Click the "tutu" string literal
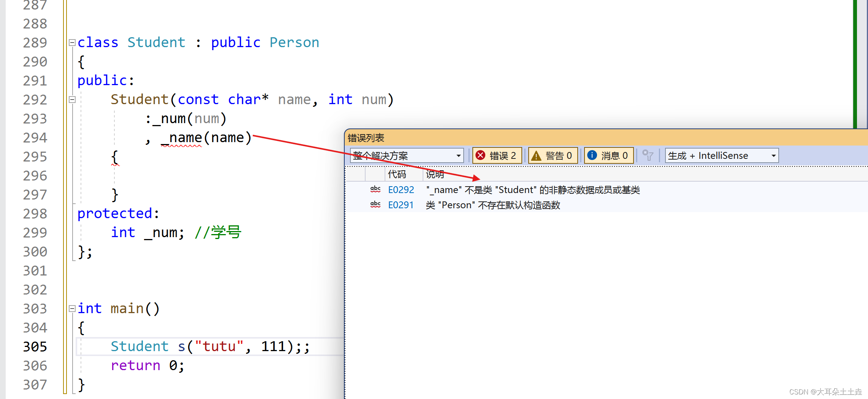Image resolution: width=868 pixels, height=399 pixels. coord(219,347)
